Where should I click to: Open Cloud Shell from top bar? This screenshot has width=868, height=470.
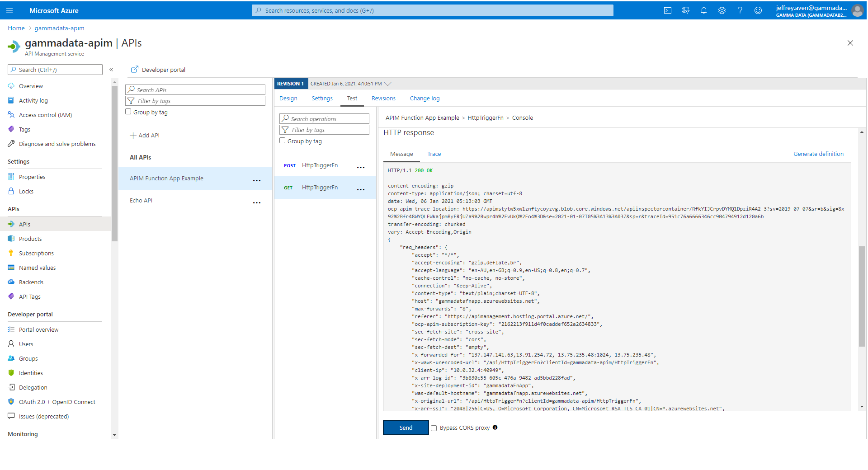pos(668,10)
